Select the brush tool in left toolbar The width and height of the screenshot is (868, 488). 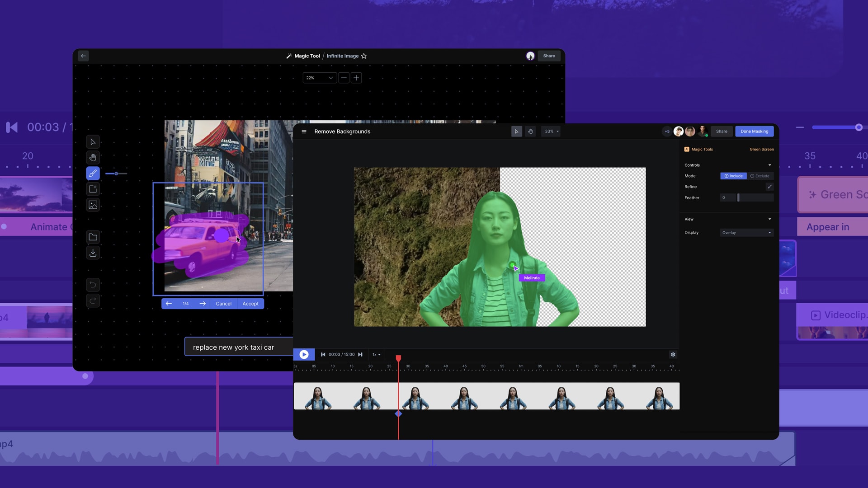(x=93, y=174)
